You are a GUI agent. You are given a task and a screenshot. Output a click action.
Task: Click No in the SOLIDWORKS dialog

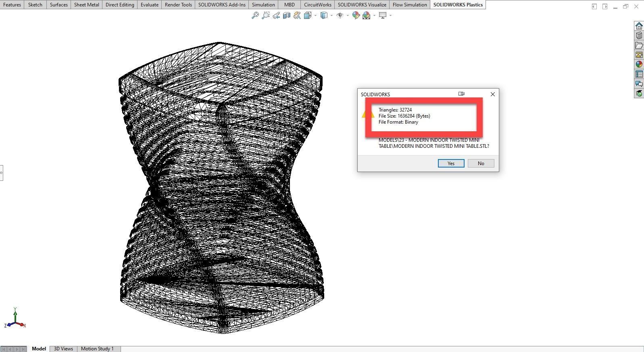[x=481, y=163]
